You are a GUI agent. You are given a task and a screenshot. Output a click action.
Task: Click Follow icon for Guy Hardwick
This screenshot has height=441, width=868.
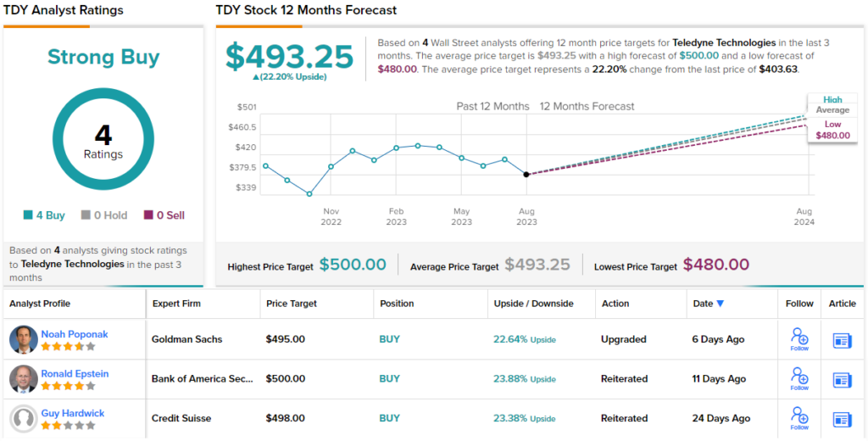point(799,417)
